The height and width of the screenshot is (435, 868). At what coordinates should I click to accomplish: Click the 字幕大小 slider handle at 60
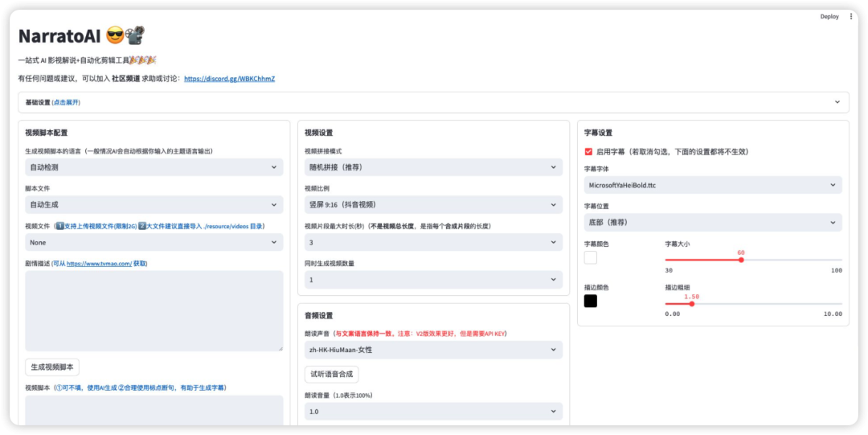click(741, 260)
